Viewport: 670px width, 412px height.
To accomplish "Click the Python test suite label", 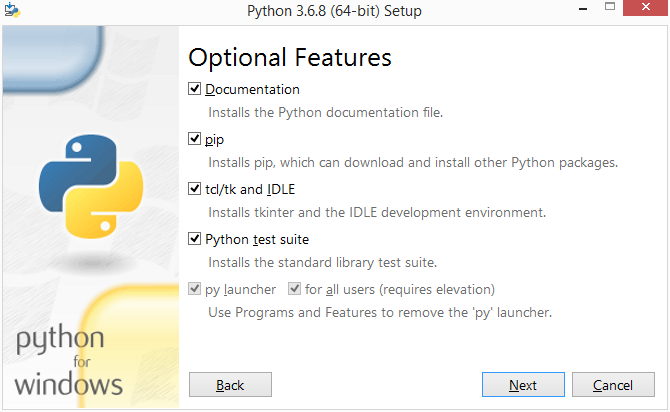I will [x=257, y=239].
